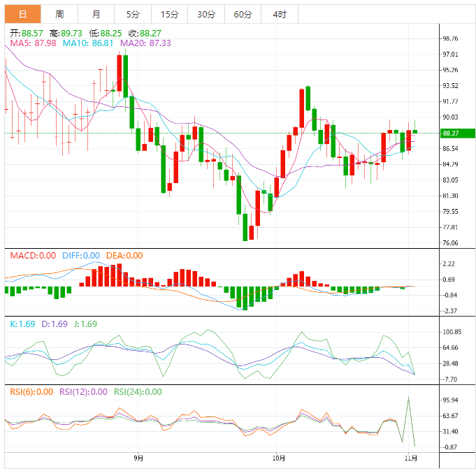
Task: Select the 日 daily chart tab
Action: (x=23, y=14)
